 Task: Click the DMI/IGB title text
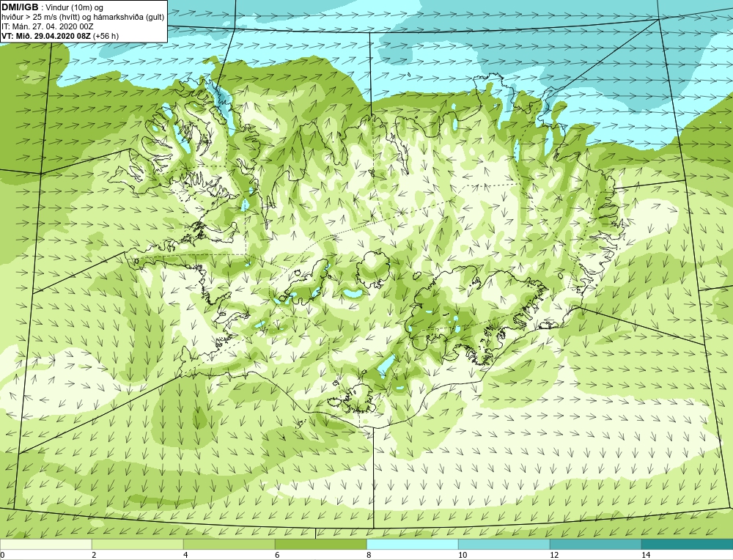pos(20,7)
